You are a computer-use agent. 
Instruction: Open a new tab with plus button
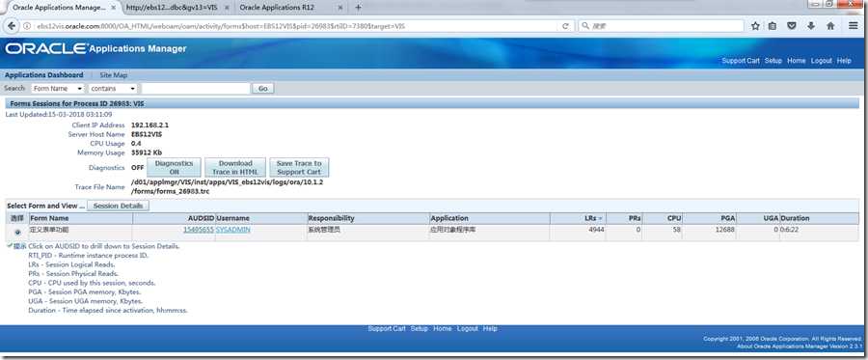tap(358, 8)
